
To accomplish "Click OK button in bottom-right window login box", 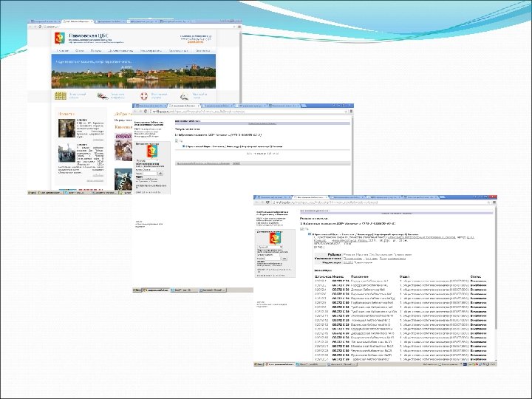I will click(x=284, y=259).
